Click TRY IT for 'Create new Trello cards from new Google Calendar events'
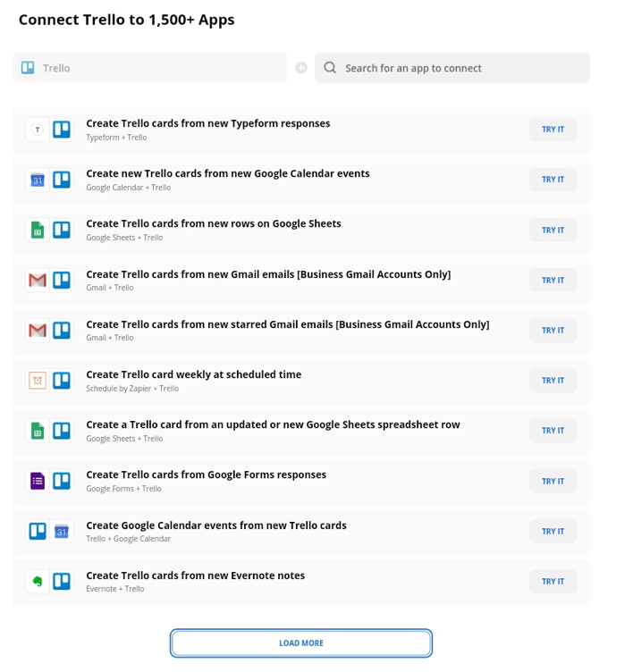This screenshot has width=633, height=672. pos(553,180)
